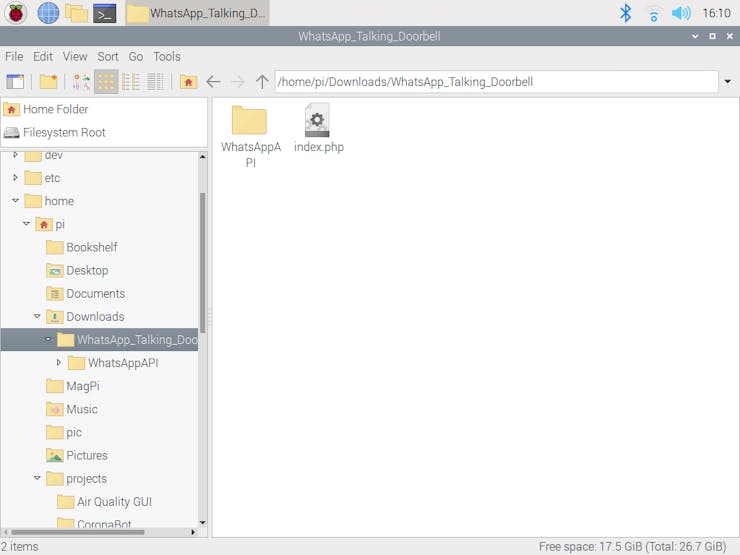Open the Edit menu

pyautogui.click(x=43, y=57)
